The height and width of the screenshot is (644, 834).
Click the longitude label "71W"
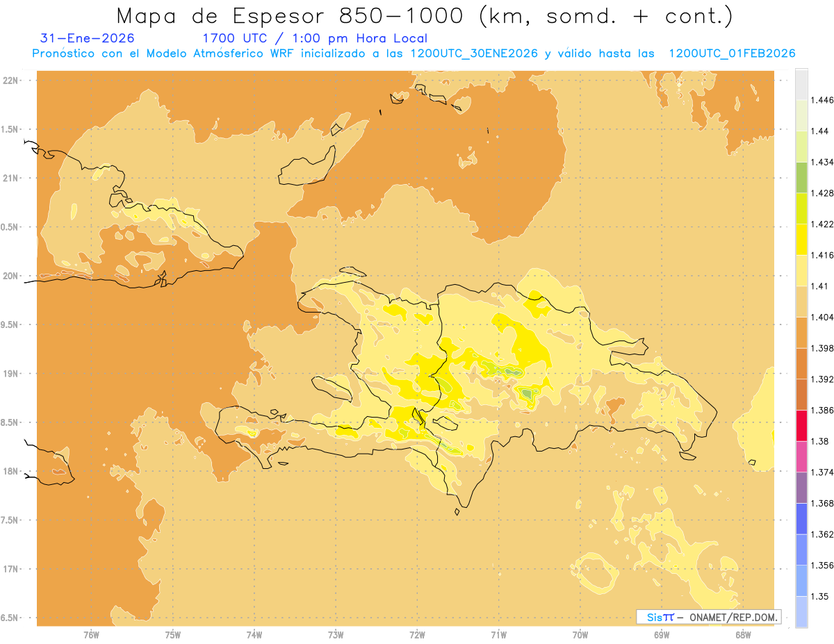click(x=498, y=635)
